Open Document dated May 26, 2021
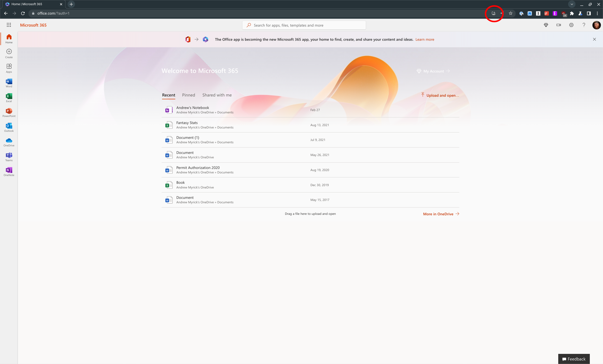Screen dimensions: 603x364 [x=310, y=155]
